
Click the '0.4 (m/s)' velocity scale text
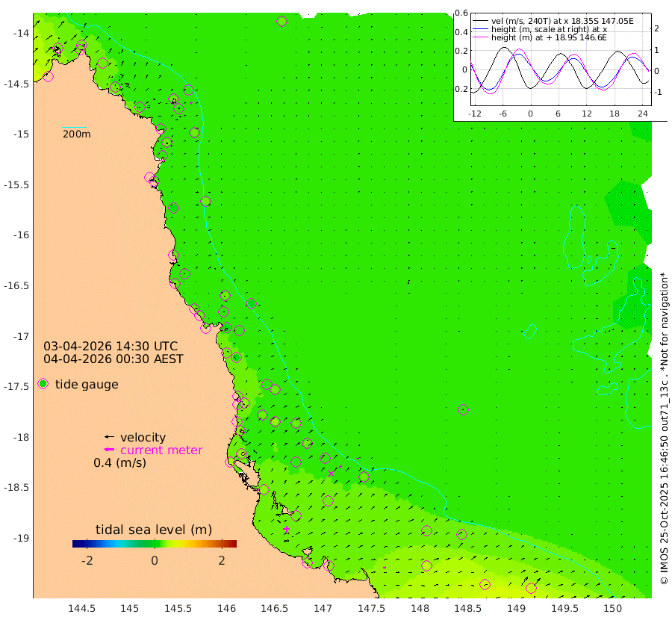(119, 462)
